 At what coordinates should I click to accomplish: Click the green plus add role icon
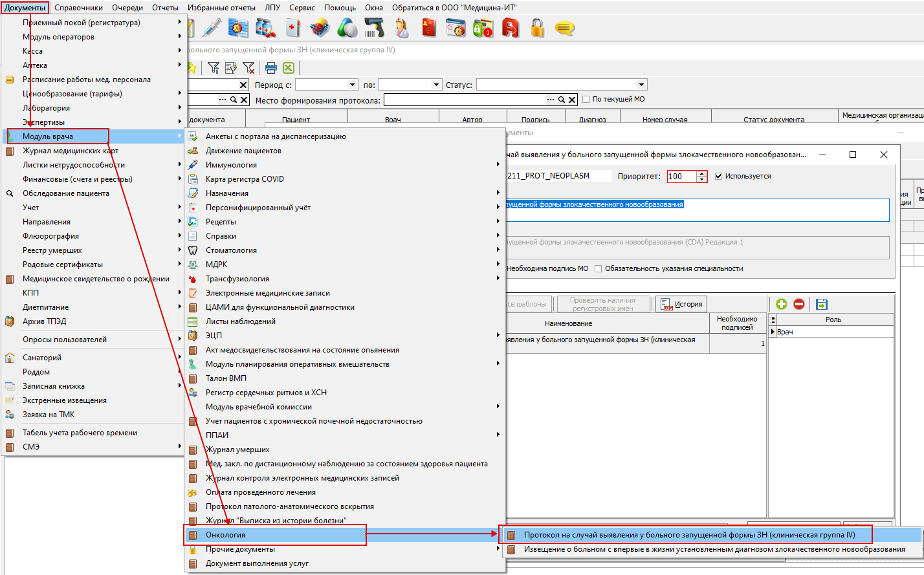coord(782,304)
